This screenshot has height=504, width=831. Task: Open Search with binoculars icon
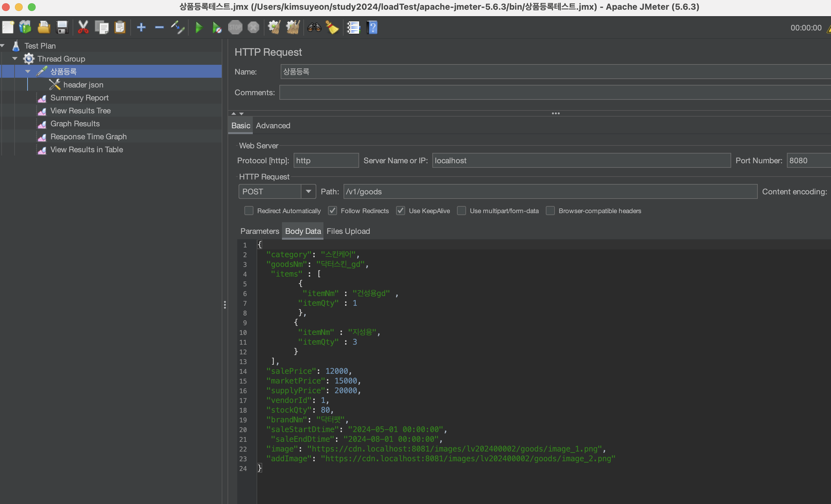coord(314,27)
